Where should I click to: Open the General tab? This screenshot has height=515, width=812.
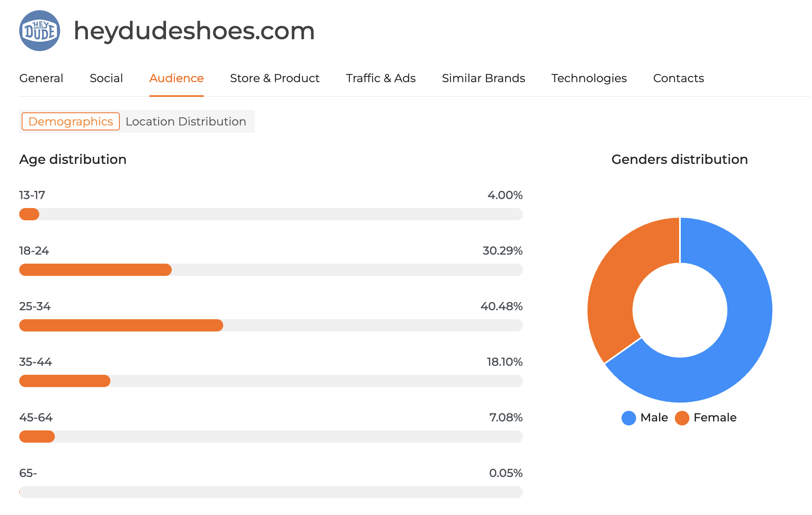point(41,78)
